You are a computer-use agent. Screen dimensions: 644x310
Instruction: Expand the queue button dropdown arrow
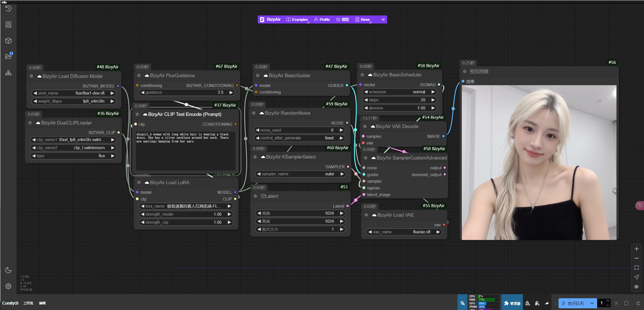click(x=592, y=303)
